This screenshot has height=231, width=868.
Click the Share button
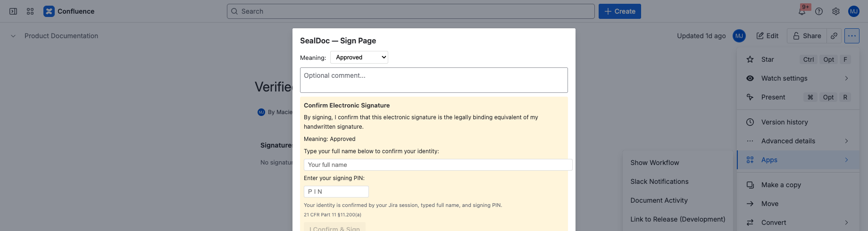pos(807,36)
